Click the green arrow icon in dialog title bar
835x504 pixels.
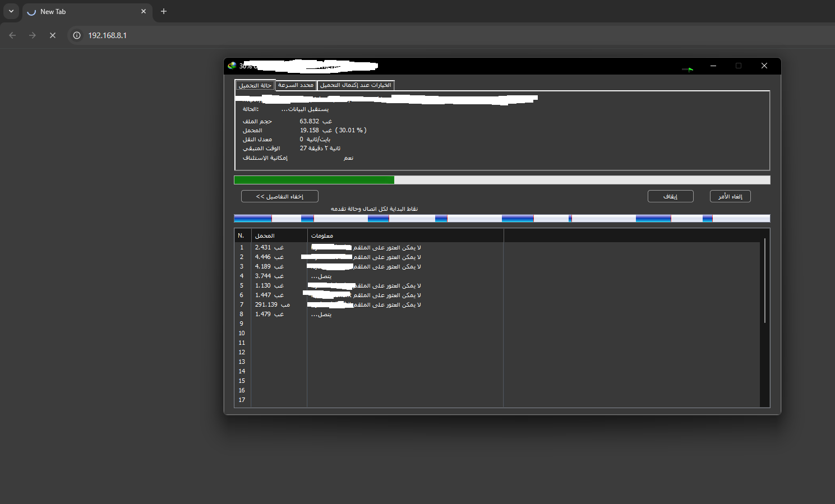coord(688,69)
